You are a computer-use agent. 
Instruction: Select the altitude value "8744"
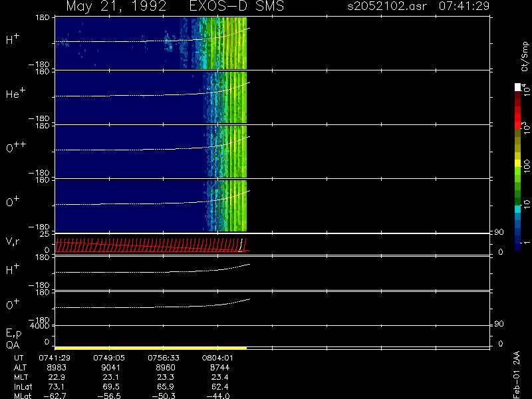point(219,368)
